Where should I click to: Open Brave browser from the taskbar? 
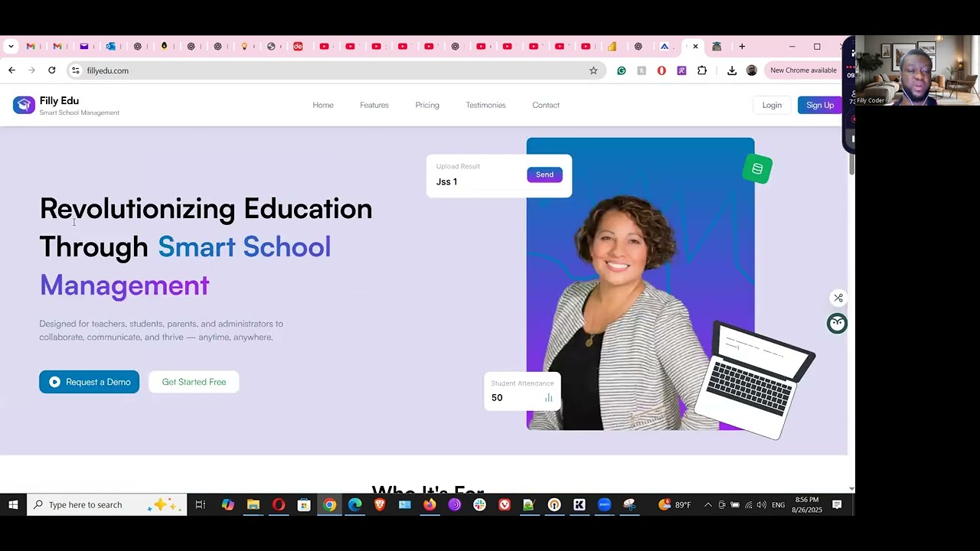(x=380, y=504)
